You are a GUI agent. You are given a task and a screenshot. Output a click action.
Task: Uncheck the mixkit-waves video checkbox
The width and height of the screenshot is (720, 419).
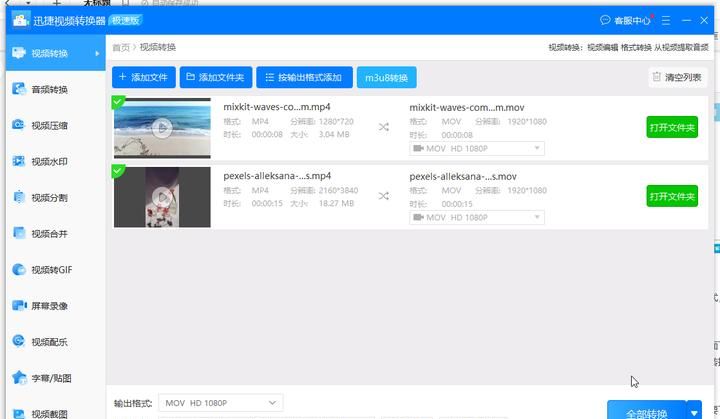118,102
